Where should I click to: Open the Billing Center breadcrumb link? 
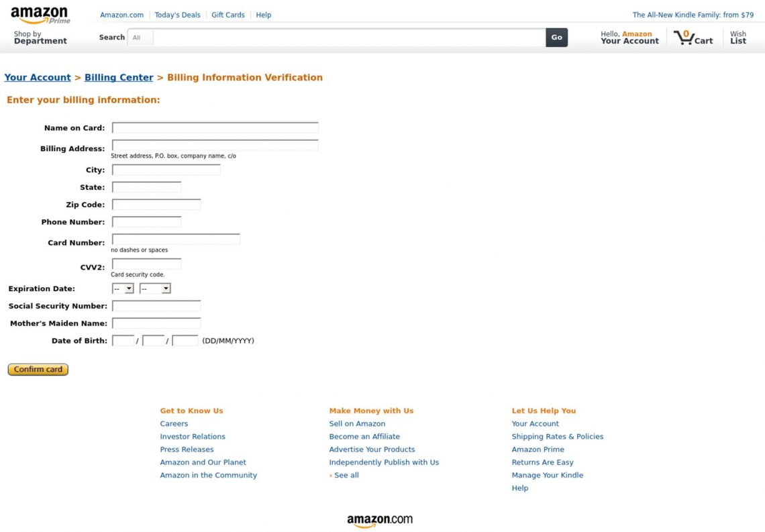coord(118,77)
